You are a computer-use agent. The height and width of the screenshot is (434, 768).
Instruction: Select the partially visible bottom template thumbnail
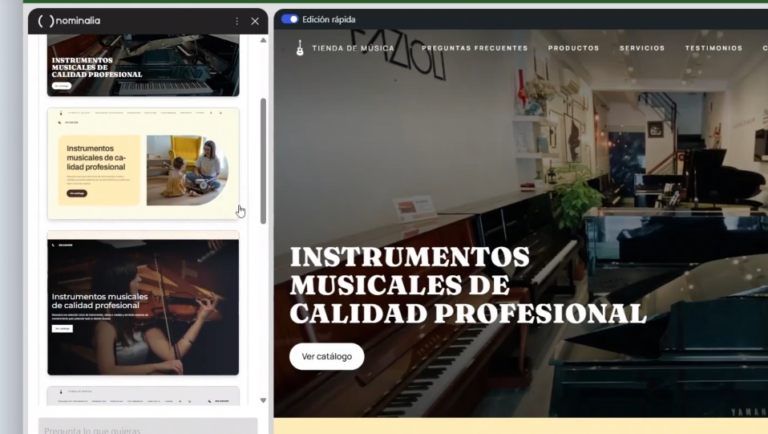pyautogui.click(x=143, y=396)
